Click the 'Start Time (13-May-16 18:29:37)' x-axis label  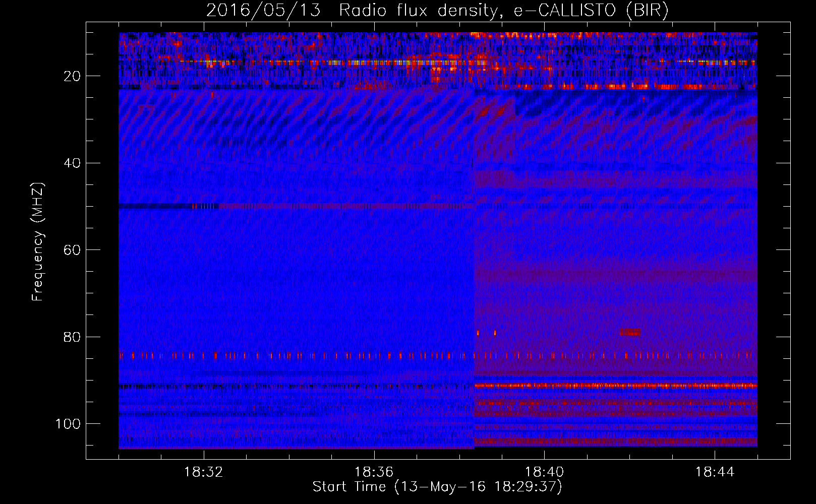click(x=437, y=487)
